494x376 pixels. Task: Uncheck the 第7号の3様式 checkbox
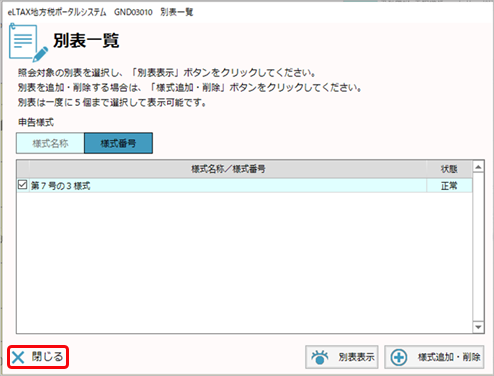(23, 185)
